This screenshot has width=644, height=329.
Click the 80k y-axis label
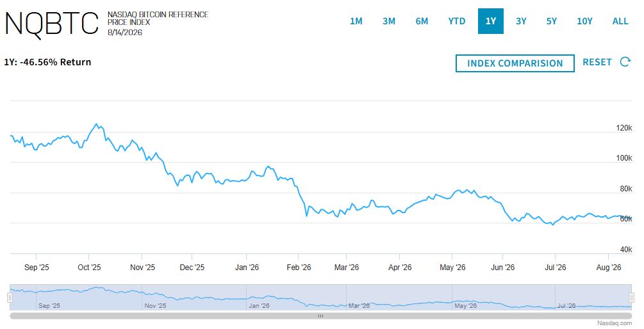tap(626, 189)
